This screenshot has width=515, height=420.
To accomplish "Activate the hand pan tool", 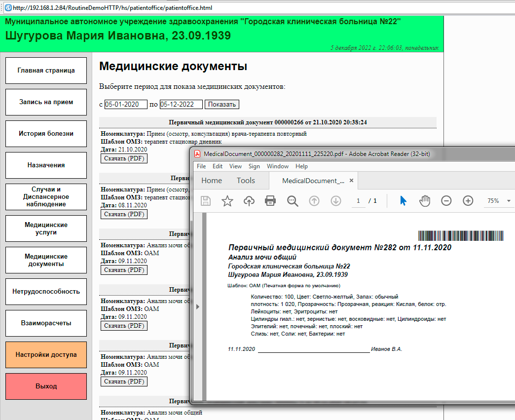I will click(425, 201).
